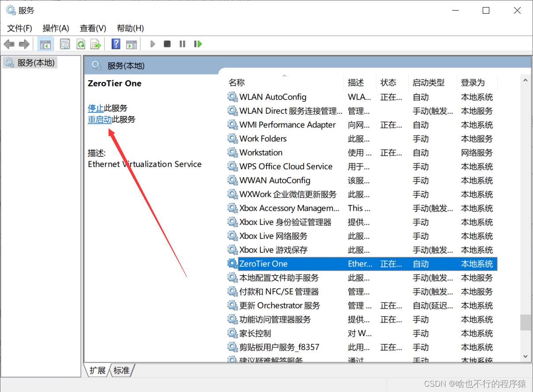Click the Services app icon in title bar
The height and width of the screenshot is (392, 533).
[11, 10]
